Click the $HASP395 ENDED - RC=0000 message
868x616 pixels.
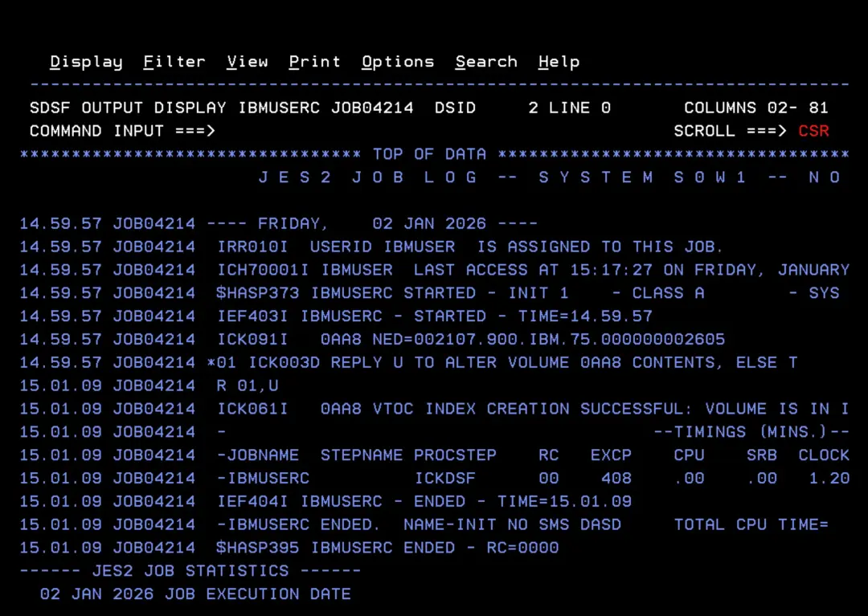tap(387, 549)
